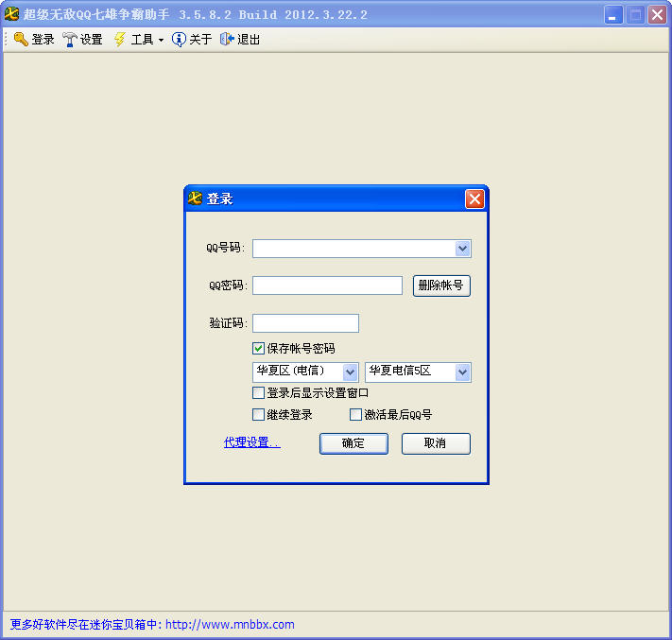Viewport: 672px width, 640px height.
Task: Focus the 验证码 input field
Action: pyautogui.click(x=305, y=322)
